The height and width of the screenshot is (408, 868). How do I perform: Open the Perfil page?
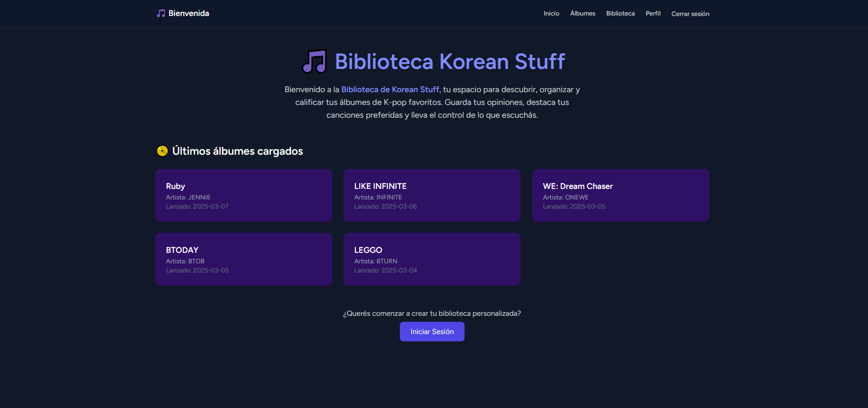click(x=653, y=14)
